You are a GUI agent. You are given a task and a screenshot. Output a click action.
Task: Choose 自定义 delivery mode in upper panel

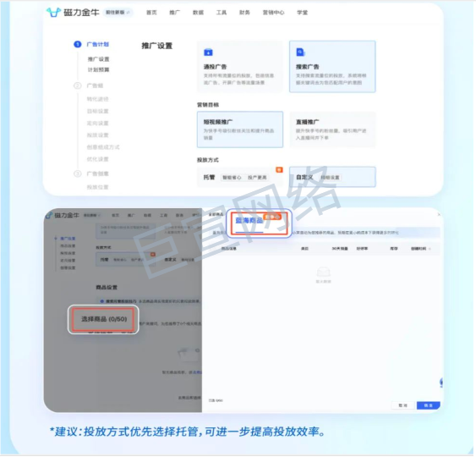coord(332,177)
